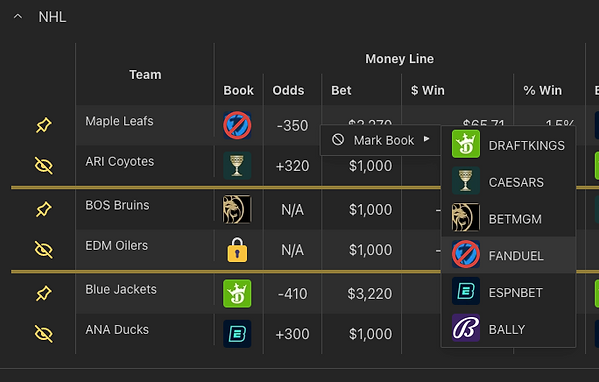Click the DraftKings icon for Blue Jackets
This screenshot has width=599, height=382.
click(x=237, y=293)
